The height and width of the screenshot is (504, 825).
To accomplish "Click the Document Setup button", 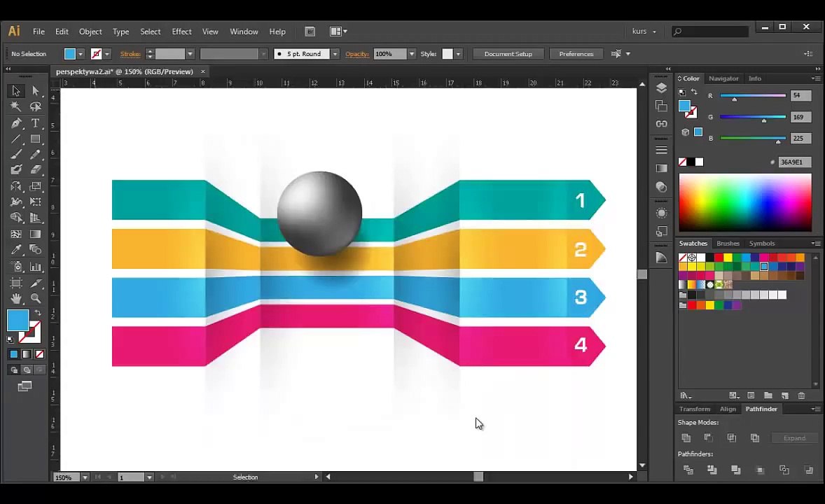I will (508, 54).
